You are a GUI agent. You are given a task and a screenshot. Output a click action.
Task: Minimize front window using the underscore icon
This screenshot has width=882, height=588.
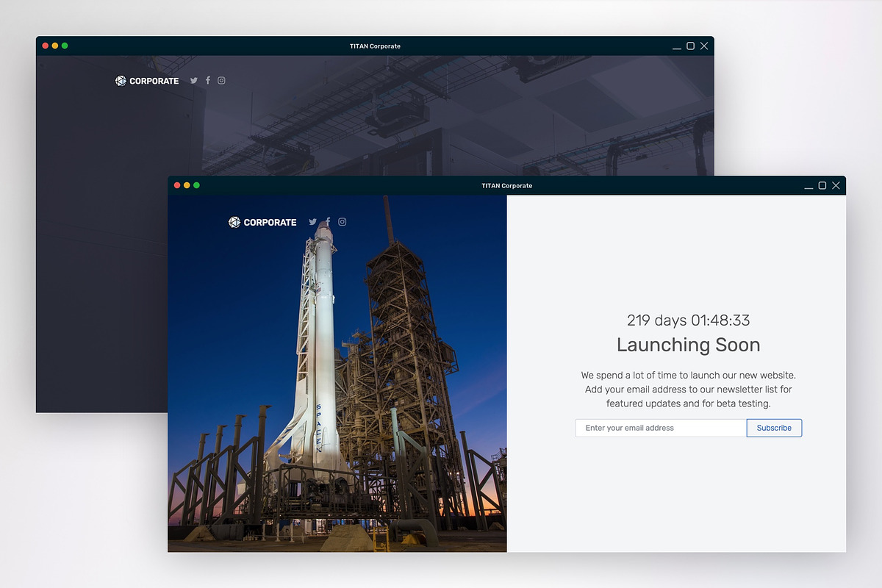[808, 187]
